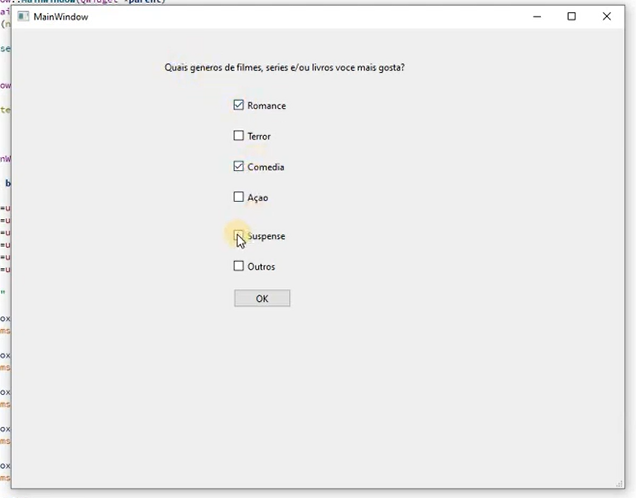Image resolution: width=636 pixels, height=498 pixels.
Task: Click the Romance label text
Action: point(266,106)
